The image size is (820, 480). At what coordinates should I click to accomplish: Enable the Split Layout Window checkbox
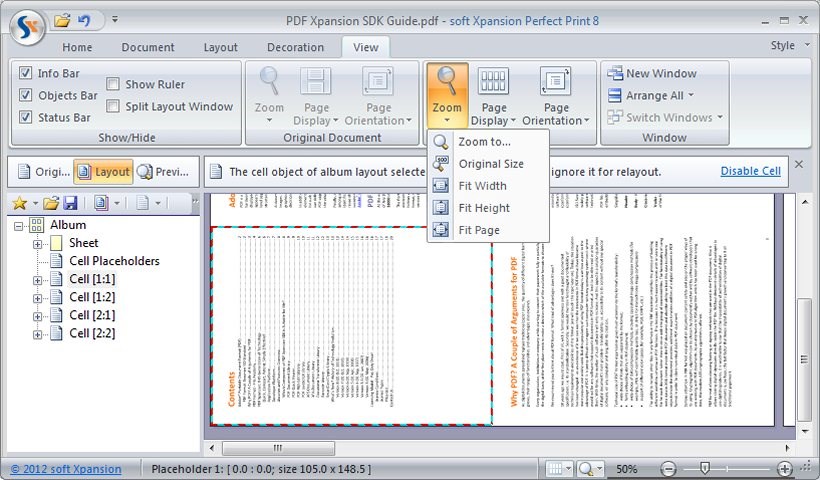pos(112,106)
